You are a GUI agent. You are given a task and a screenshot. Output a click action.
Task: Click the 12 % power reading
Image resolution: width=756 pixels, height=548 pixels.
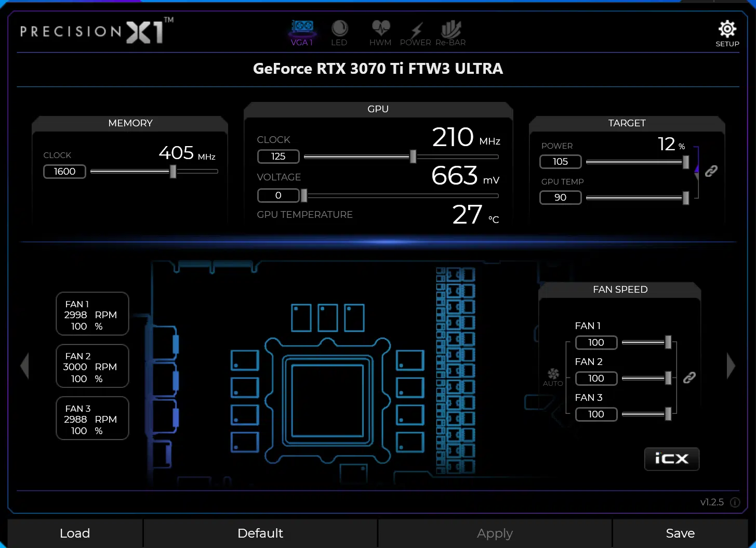671,144
